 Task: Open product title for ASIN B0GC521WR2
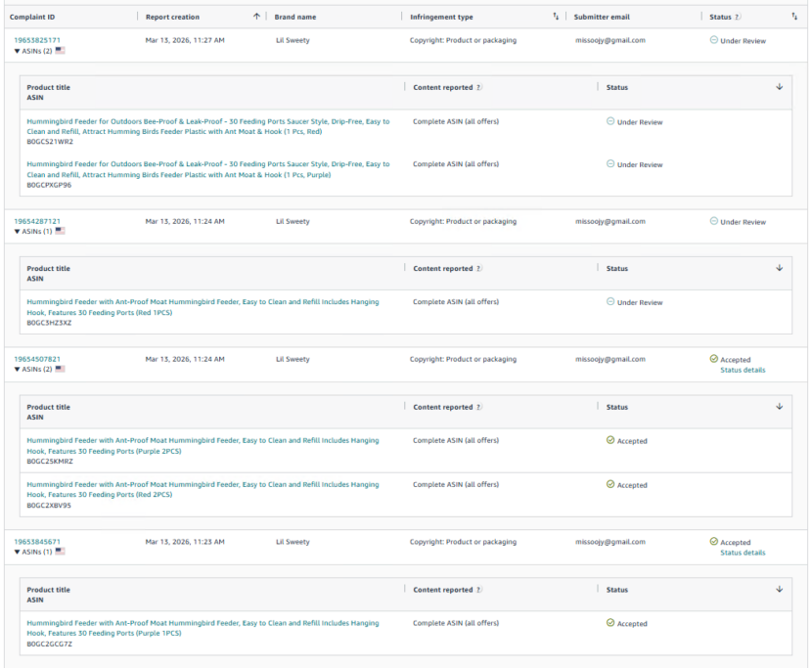click(x=207, y=126)
